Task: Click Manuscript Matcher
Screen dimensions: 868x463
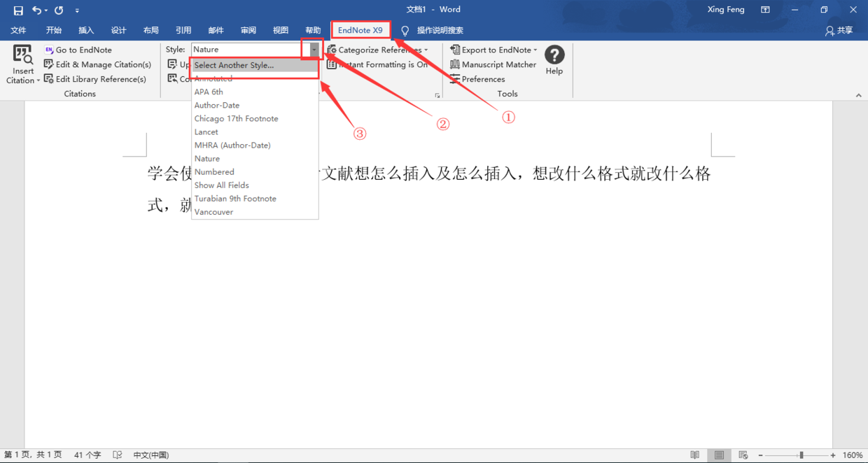Action: coord(493,64)
